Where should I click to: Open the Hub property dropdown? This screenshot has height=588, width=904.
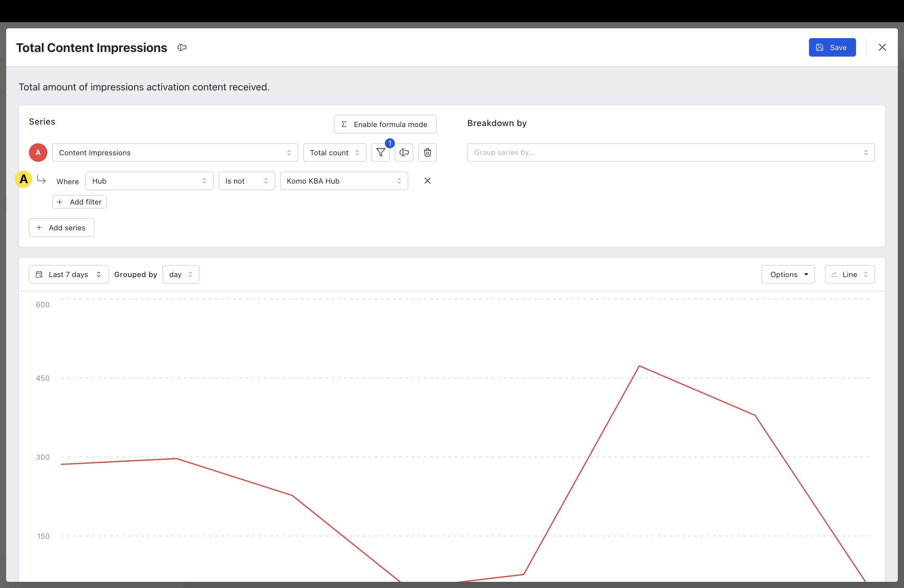pyautogui.click(x=149, y=181)
